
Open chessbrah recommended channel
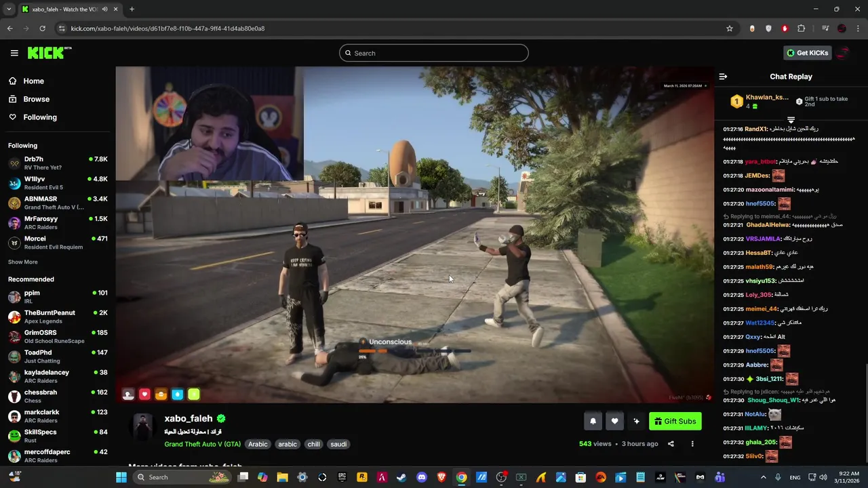pos(58,396)
